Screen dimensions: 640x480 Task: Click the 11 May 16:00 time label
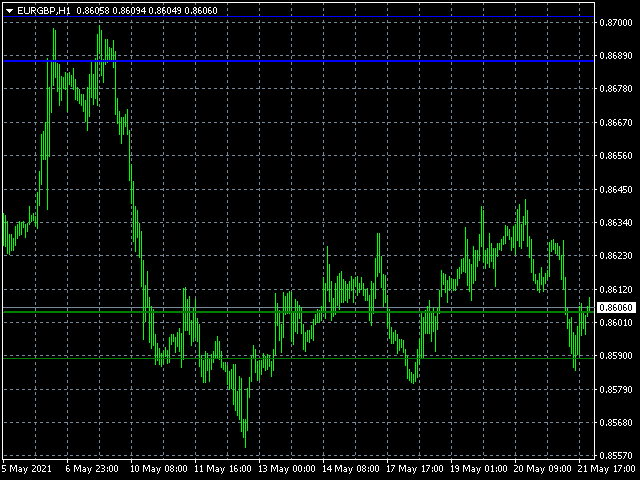(x=223, y=469)
